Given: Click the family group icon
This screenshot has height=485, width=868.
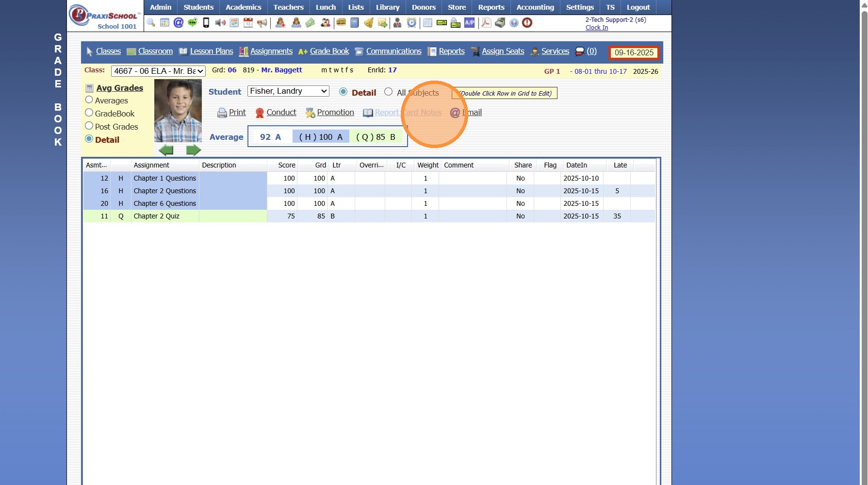Looking at the screenshot, I should coord(326,23).
